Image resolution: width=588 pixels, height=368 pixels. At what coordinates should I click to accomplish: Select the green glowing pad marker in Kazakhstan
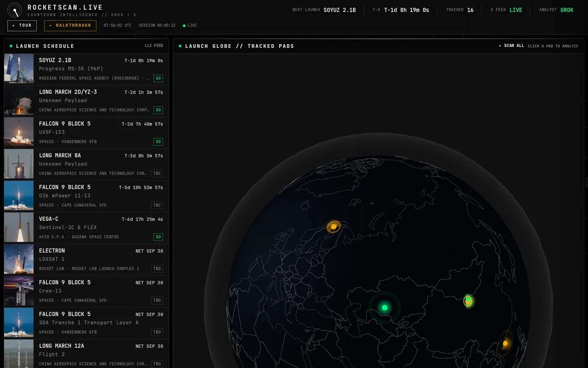tap(384, 307)
